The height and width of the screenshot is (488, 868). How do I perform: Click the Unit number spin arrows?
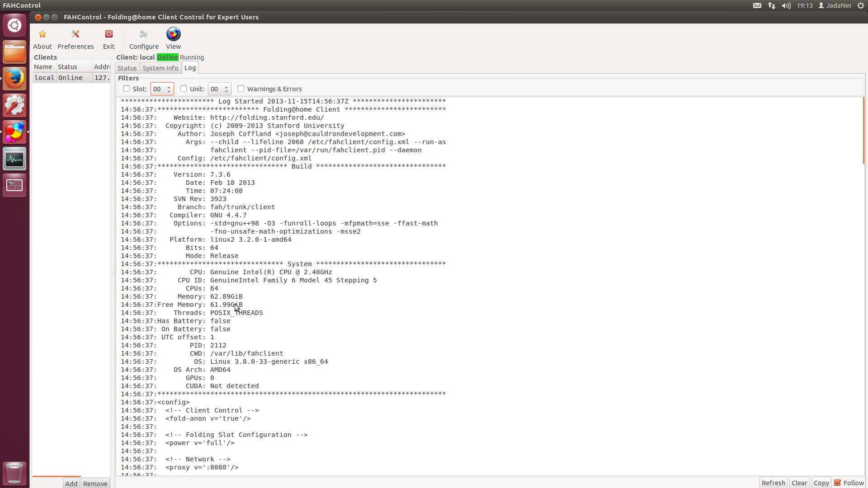pos(226,89)
